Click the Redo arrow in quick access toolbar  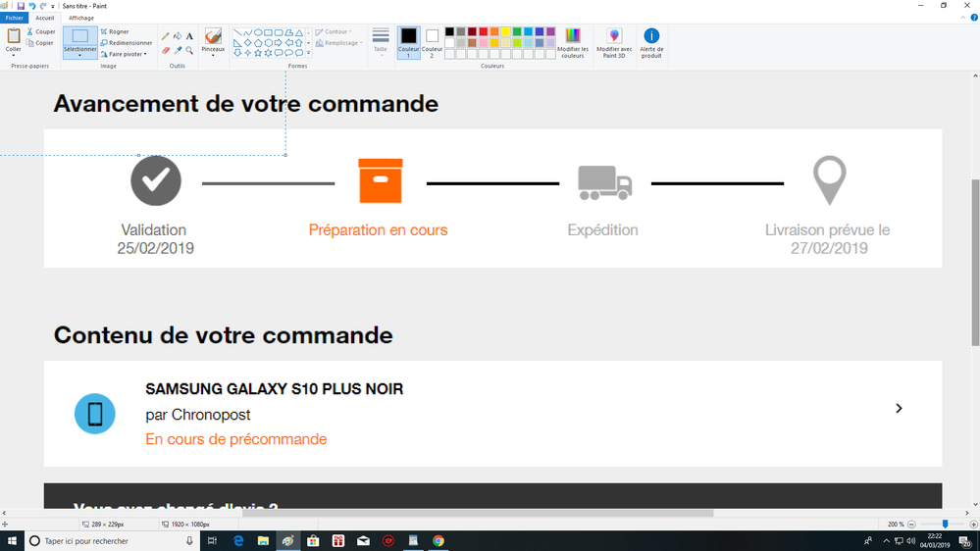coord(43,6)
